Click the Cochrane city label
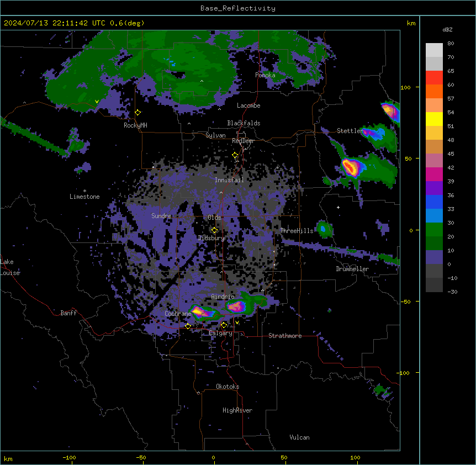The width and height of the screenshot is (476, 465). click(178, 314)
